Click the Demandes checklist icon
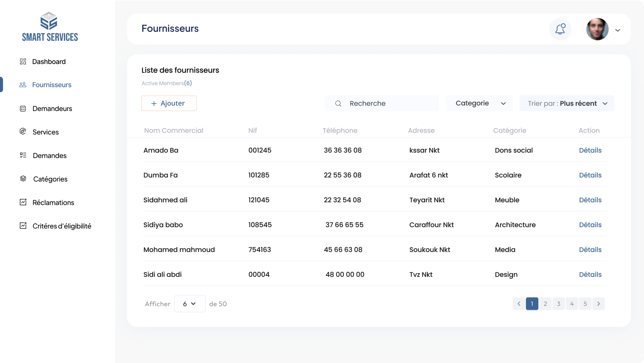644x363 pixels. click(x=23, y=155)
